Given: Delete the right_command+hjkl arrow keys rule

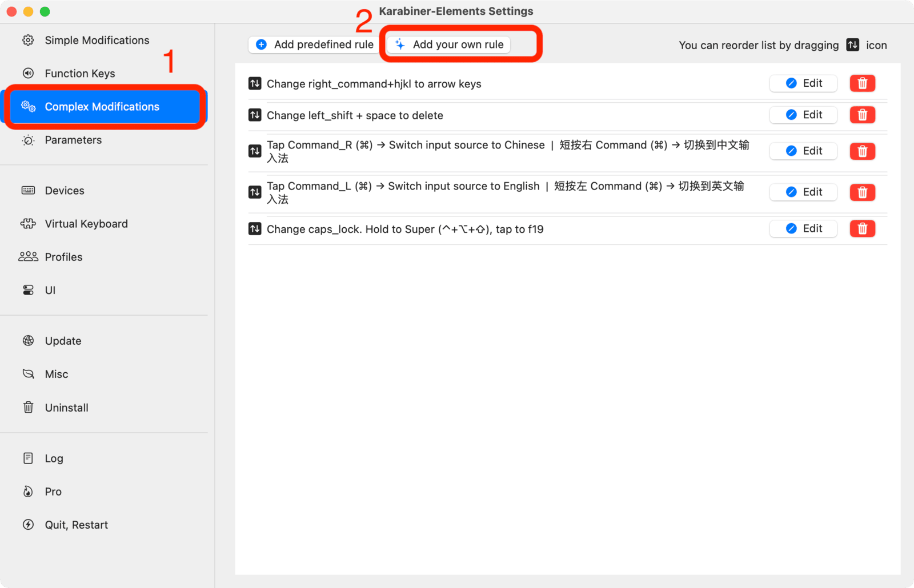Looking at the screenshot, I should [x=863, y=83].
